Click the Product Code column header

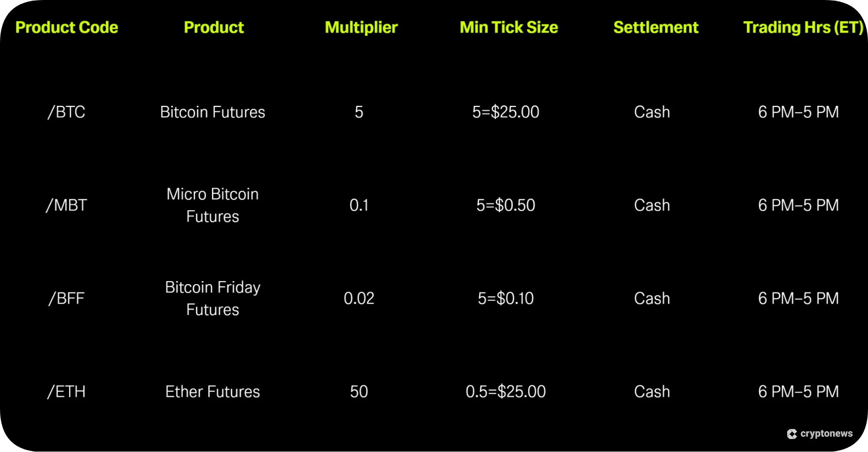(x=66, y=27)
